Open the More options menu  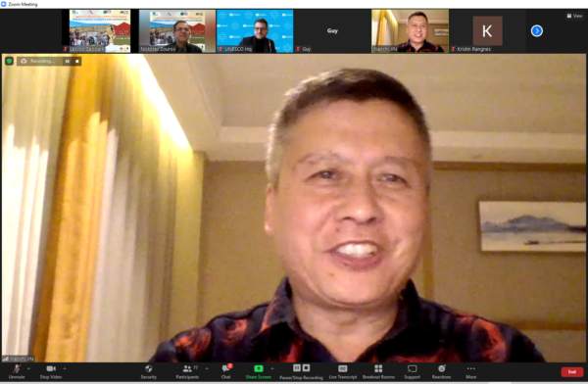[471, 371]
